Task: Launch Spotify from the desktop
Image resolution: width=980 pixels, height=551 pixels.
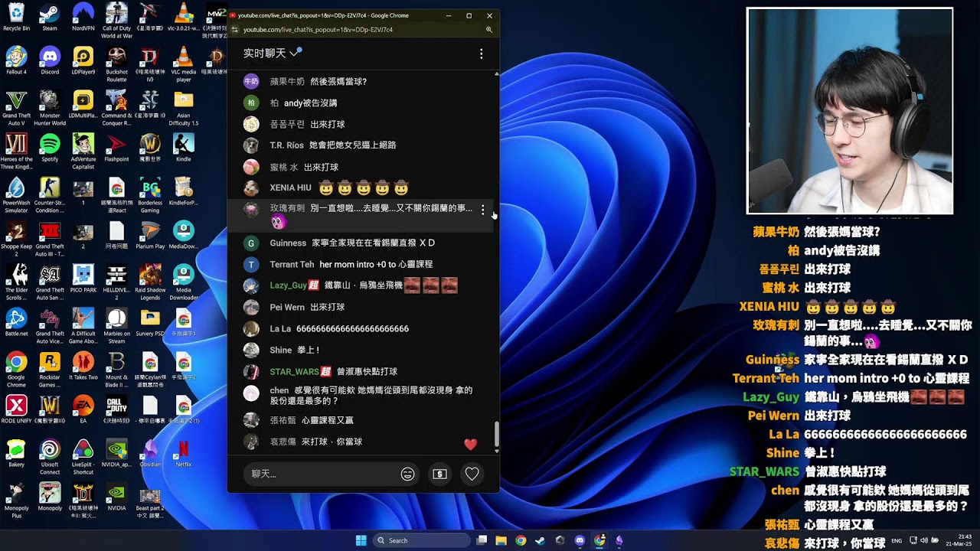Action: [x=50, y=148]
